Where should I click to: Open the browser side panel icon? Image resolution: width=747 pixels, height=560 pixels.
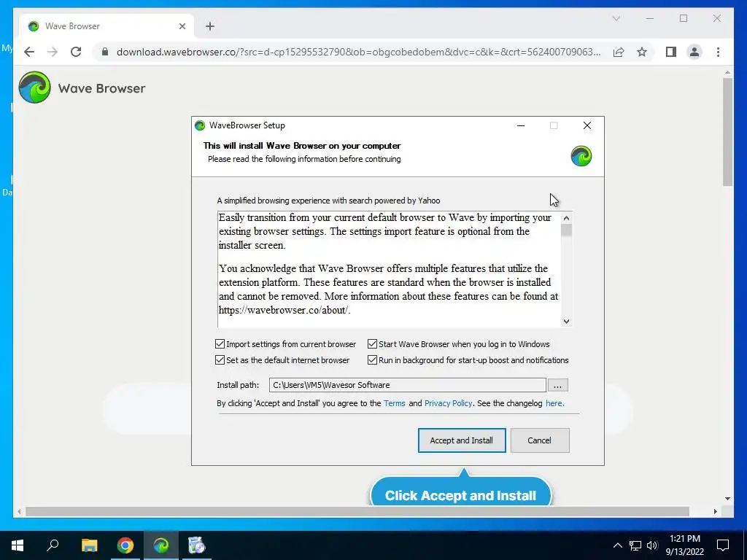(671, 52)
